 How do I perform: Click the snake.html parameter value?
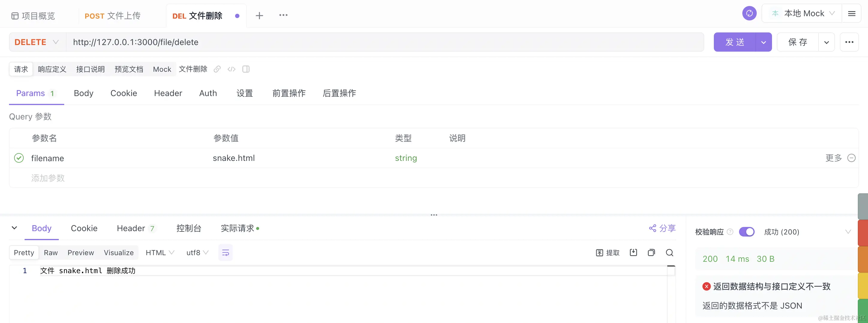[234, 158]
